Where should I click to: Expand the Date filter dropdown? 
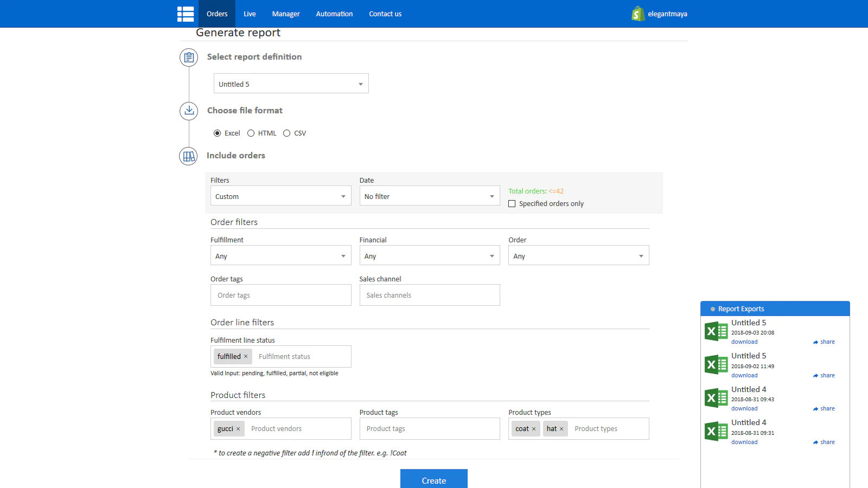pyautogui.click(x=429, y=196)
